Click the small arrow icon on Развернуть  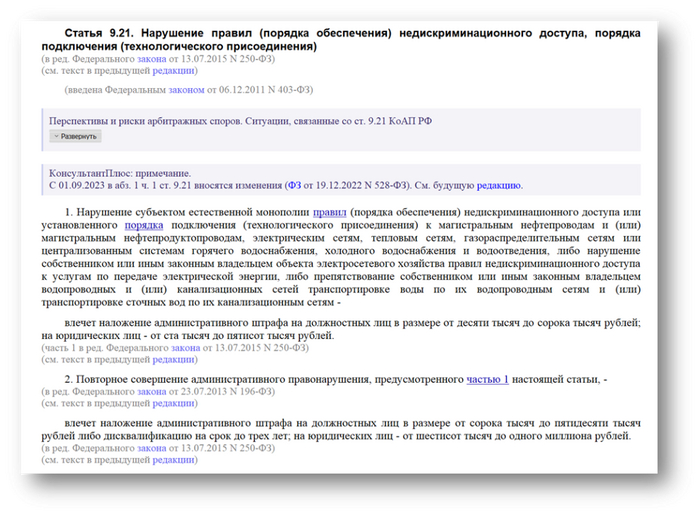pyautogui.click(x=56, y=136)
